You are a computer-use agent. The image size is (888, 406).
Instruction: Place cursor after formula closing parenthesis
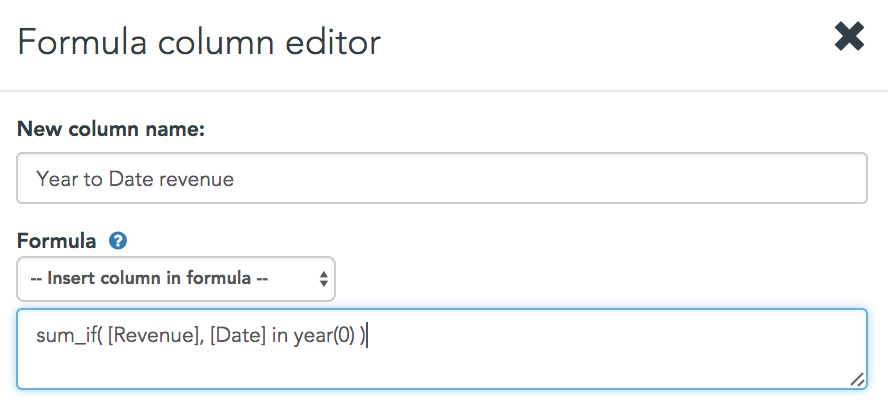pos(368,336)
